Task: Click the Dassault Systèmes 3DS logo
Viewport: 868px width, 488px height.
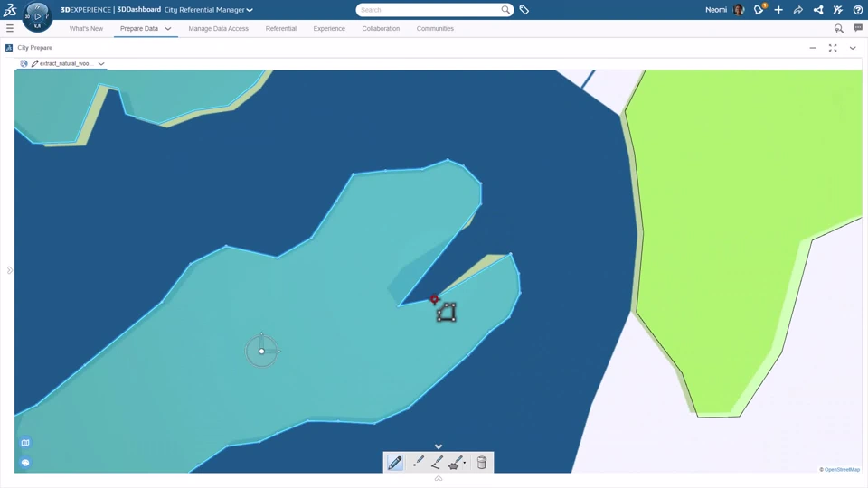Action: (10, 9)
